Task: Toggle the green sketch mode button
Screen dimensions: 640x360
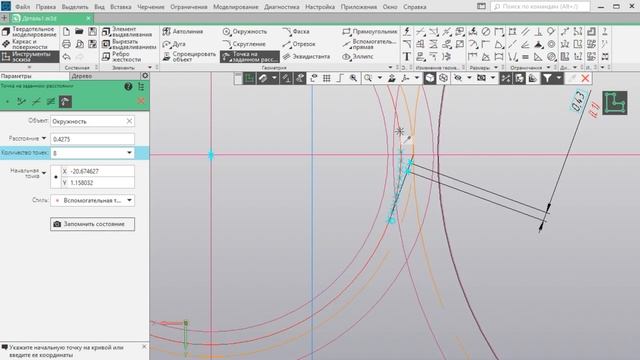Action: click(x=249, y=78)
